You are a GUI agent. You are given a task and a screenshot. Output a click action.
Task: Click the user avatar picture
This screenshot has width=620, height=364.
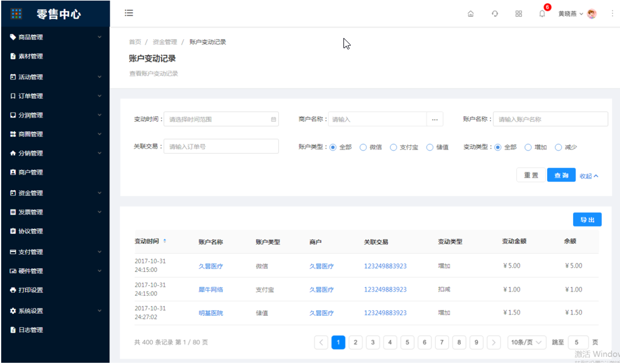point(592,14)
